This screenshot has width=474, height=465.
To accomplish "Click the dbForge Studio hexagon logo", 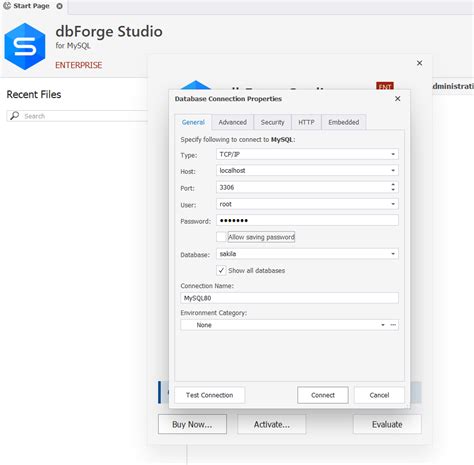I will coord(25,46).
